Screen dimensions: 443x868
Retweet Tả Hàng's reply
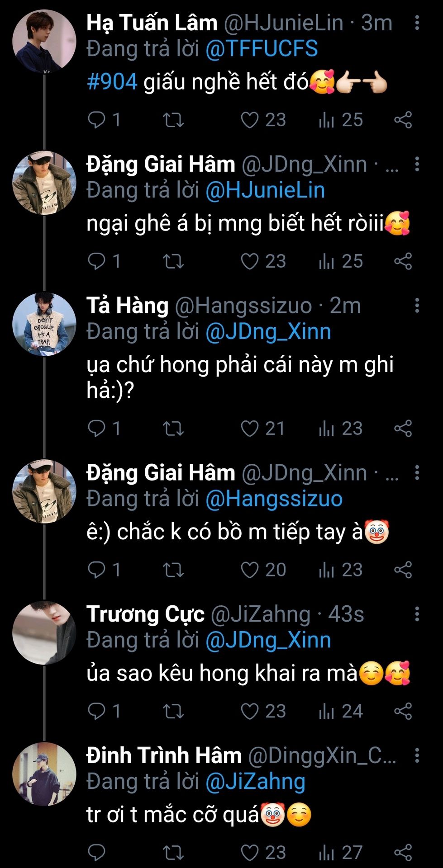[173, 429]
